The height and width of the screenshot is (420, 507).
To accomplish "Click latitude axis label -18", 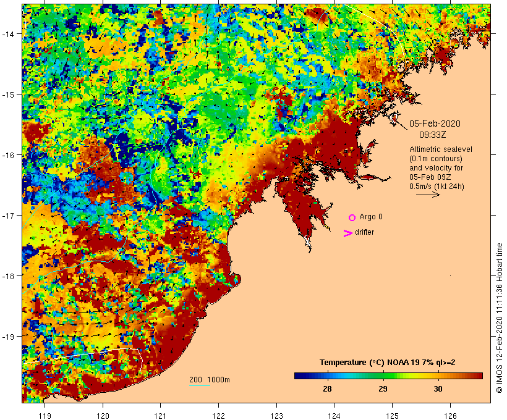I will click(8, 276).
